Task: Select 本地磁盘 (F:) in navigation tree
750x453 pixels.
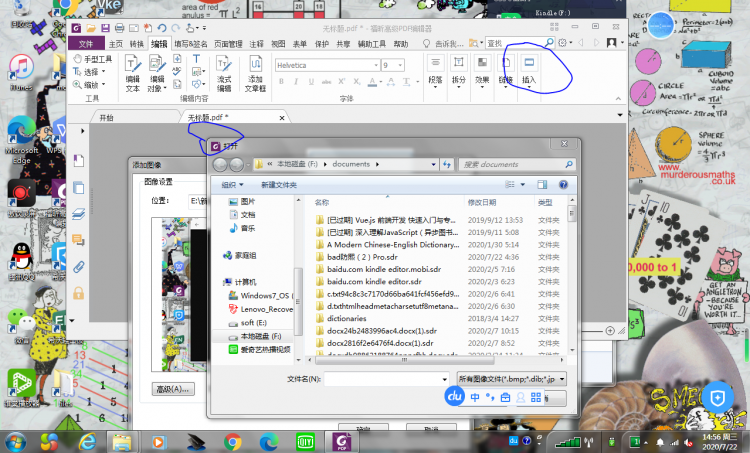Action: 261,336
